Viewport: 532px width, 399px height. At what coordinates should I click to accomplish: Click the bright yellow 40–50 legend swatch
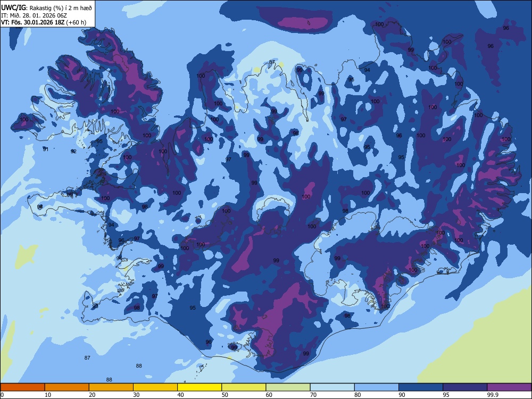coord(199,387)
